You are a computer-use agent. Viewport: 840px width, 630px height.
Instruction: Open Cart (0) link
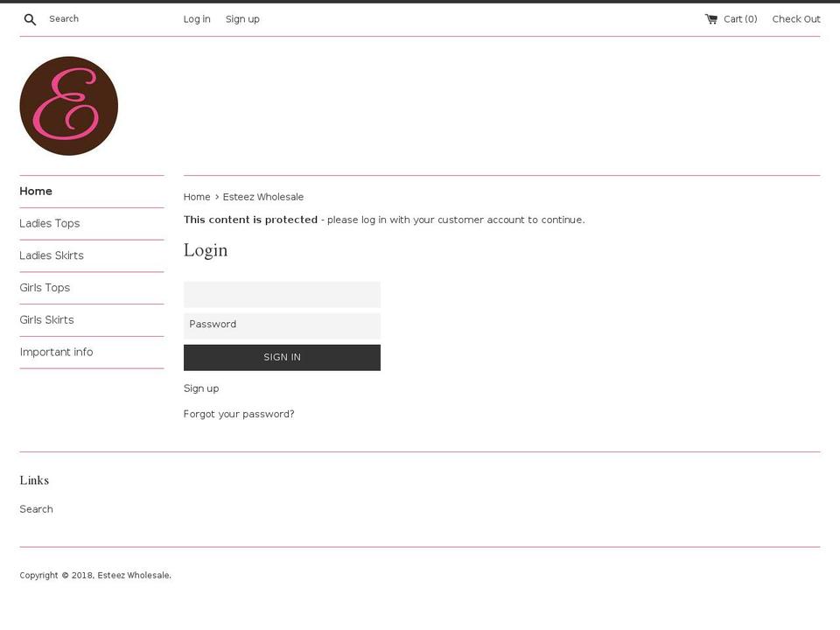pos(740,19)
